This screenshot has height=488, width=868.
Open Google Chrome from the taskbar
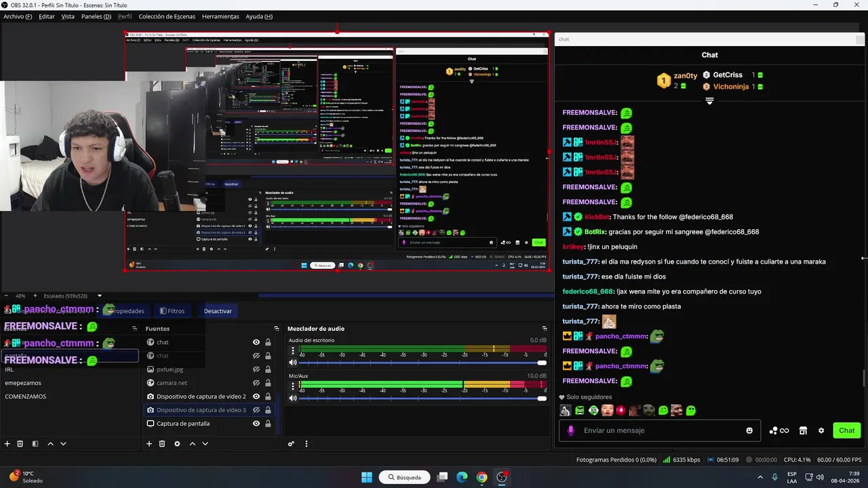point(481,477)
